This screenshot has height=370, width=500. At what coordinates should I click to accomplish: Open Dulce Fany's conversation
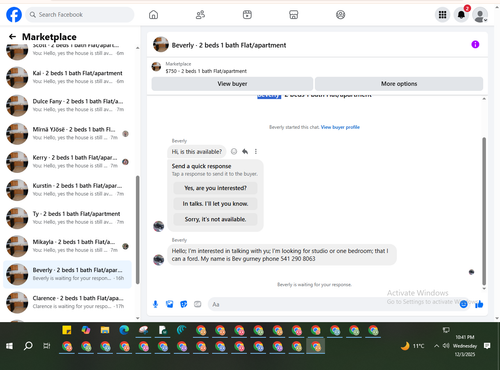pyautogui.click(x=68, y=105)
